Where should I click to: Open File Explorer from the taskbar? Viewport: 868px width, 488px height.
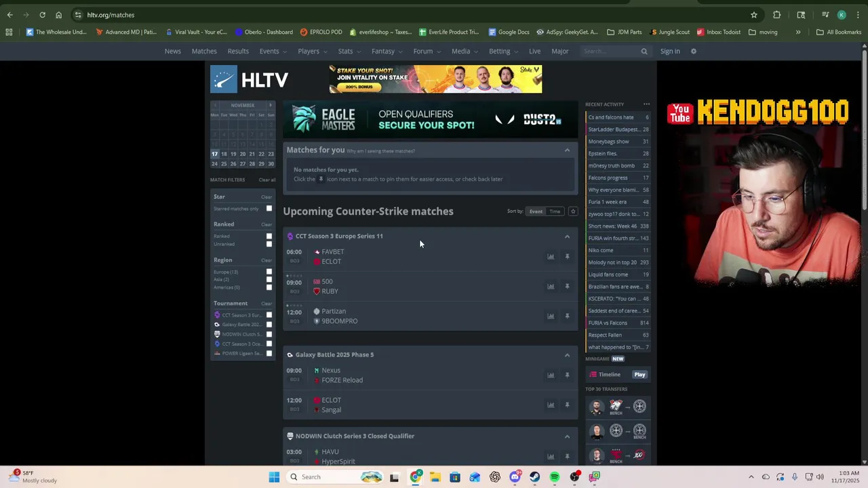(x=435, y=477)
